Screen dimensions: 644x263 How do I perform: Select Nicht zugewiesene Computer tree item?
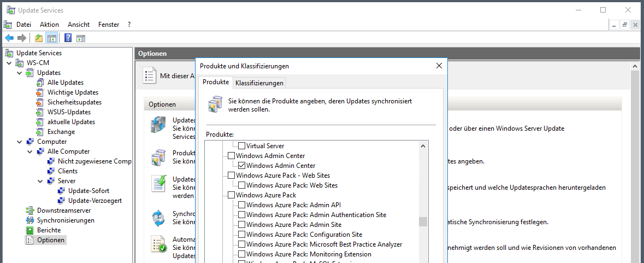94,161
